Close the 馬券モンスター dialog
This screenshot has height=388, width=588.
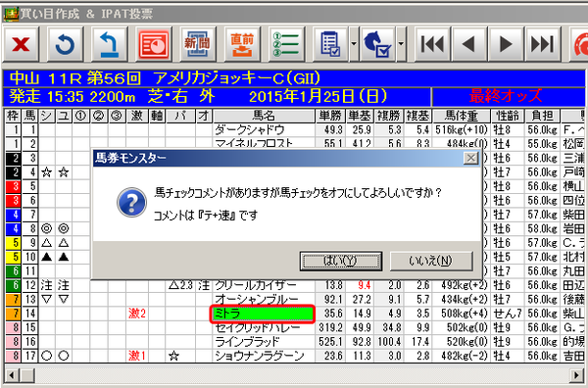(x=470, y=158)
